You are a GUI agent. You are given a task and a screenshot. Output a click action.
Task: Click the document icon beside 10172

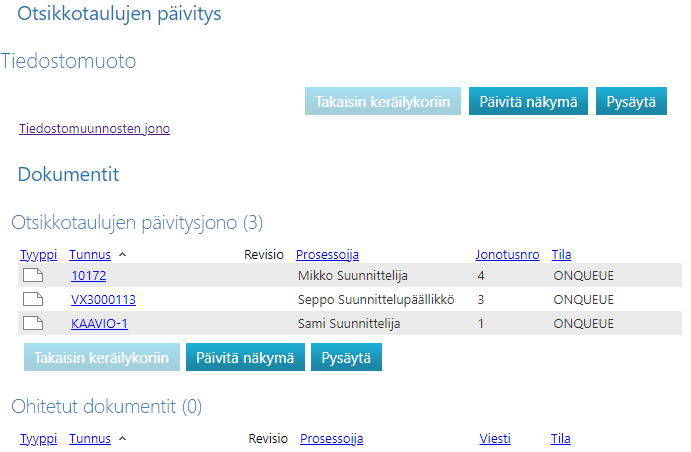[34, 275]
